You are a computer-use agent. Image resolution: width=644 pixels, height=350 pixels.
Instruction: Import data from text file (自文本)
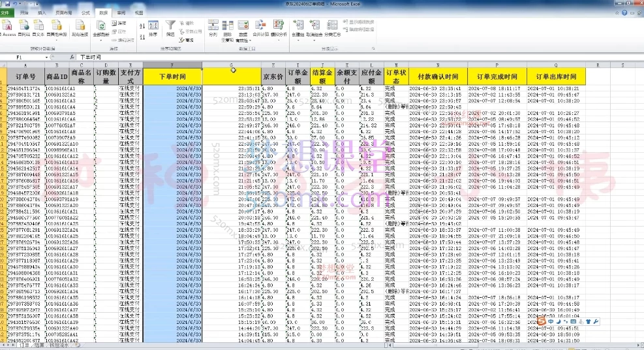tap(38, 28)
